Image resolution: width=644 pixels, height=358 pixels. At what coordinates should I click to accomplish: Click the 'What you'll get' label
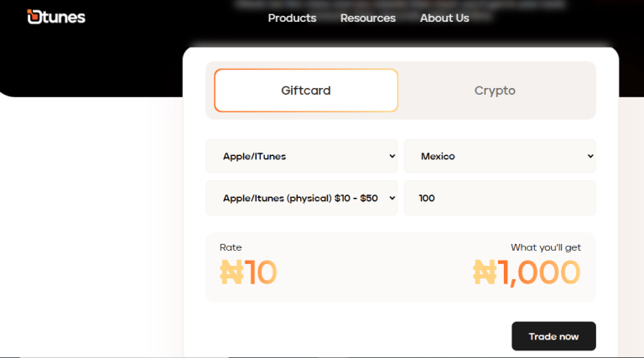click(545, 247)
